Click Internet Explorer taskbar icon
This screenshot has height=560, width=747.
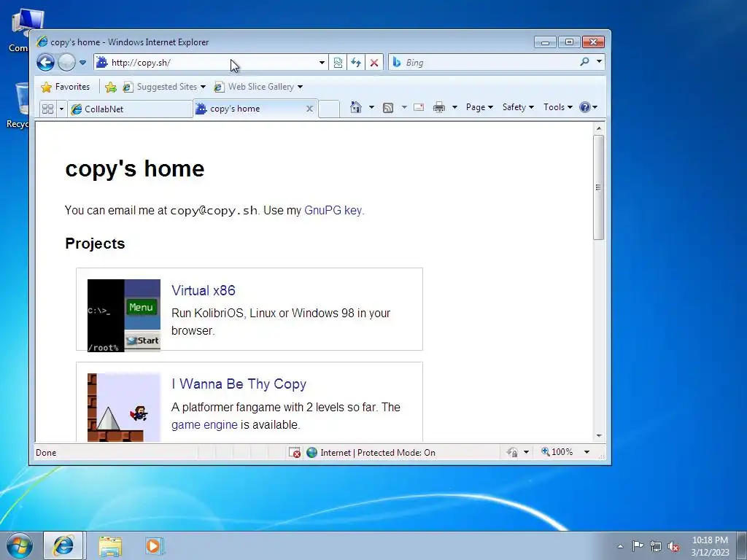[x=64, y=545]
